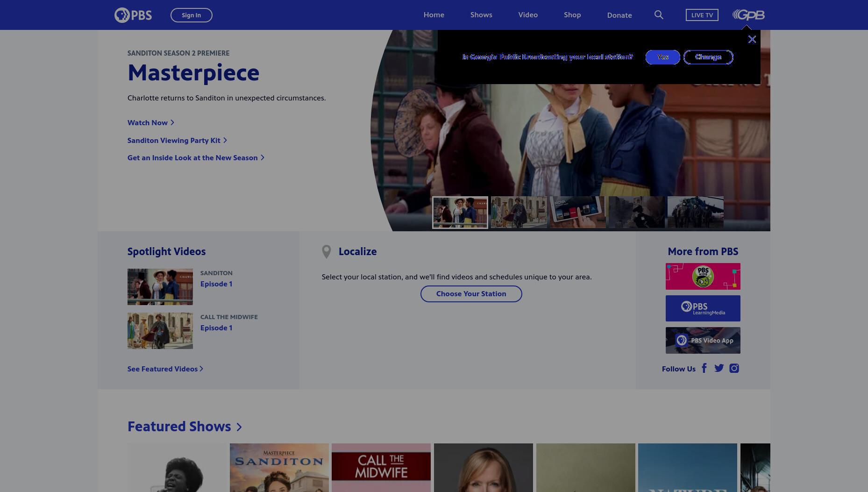Open the Nature show poster

click(688, 468)
